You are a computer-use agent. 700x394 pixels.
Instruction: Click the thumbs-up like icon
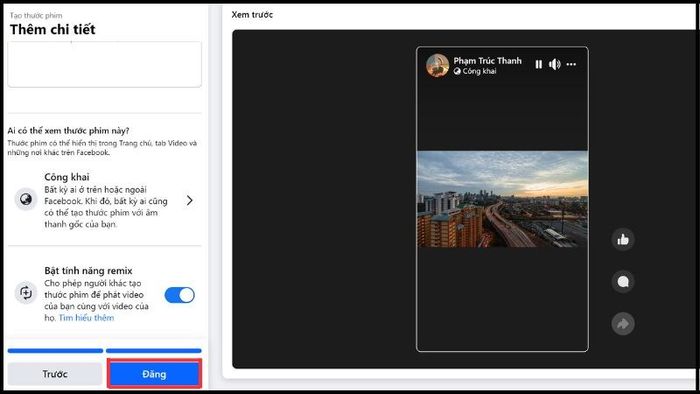click(623, 240)
